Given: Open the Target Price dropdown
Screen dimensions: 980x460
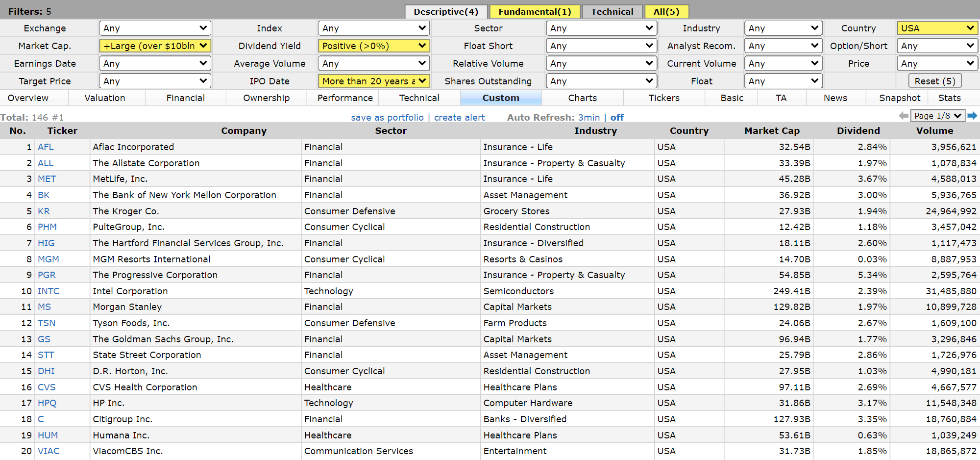Looking at the screenshot, I should coord(155,81).
